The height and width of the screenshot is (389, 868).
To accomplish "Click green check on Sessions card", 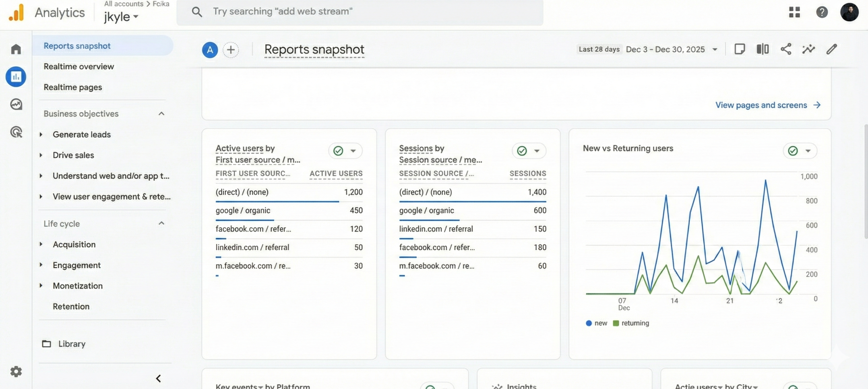I will point(522,151).
